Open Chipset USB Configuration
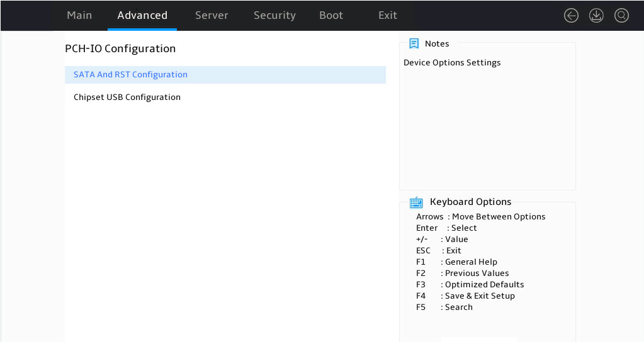644x342 pixels. [225, 97]
